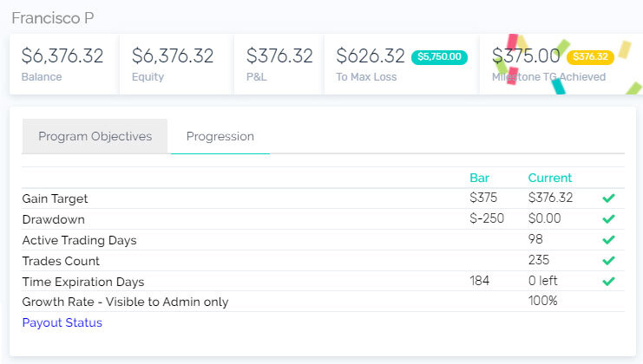Switch to the Progression tab

pyautogui.click(x=220, y=136)
